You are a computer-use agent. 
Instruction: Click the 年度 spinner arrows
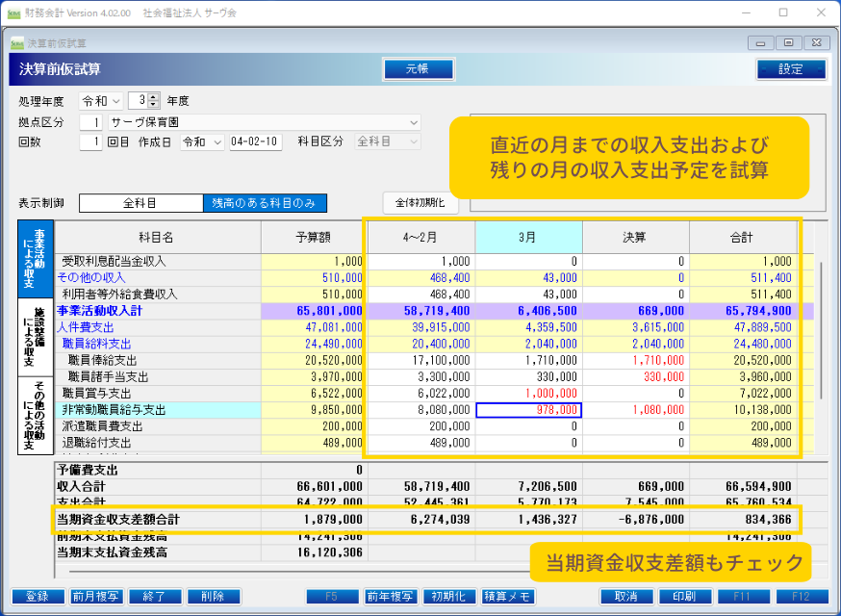[154, 101]
